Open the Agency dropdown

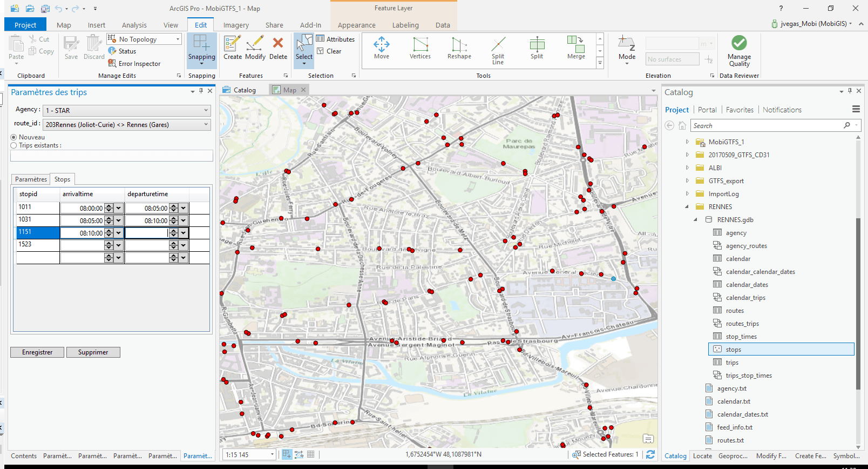(127, 110)
